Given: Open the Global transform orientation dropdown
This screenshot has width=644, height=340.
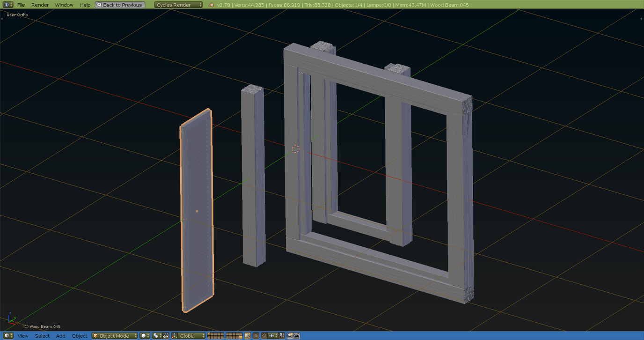Looking at the screenshot, I should (x=192, y=336).
